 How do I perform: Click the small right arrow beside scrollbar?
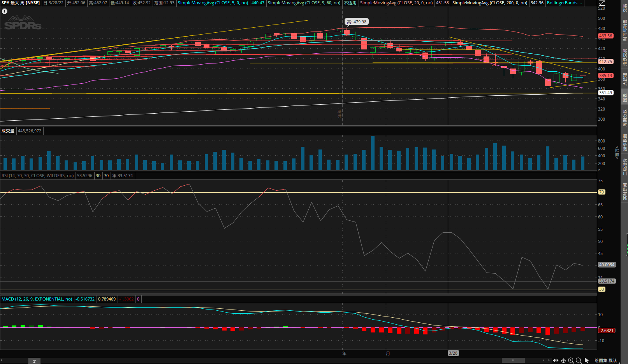pos(549,360)
